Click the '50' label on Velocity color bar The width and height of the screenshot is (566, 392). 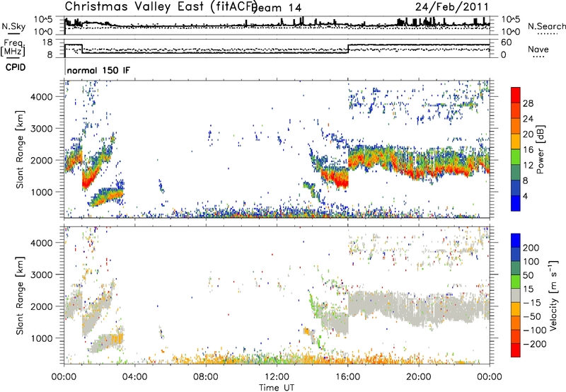point(528,275)
